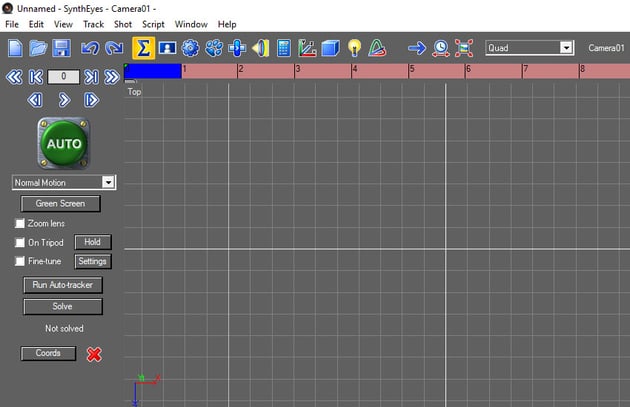
Task: Open the 3D blue cube icon
Action: (x=330, y=48)
